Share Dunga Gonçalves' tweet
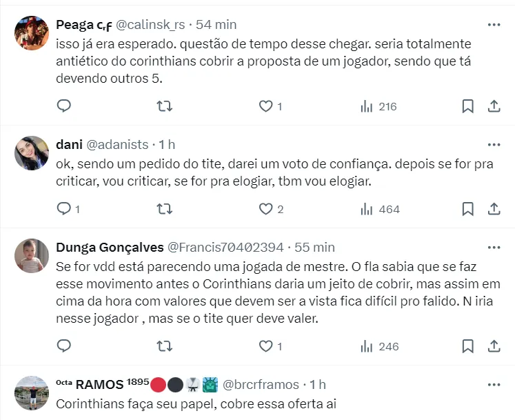 (x=494, y=346)
